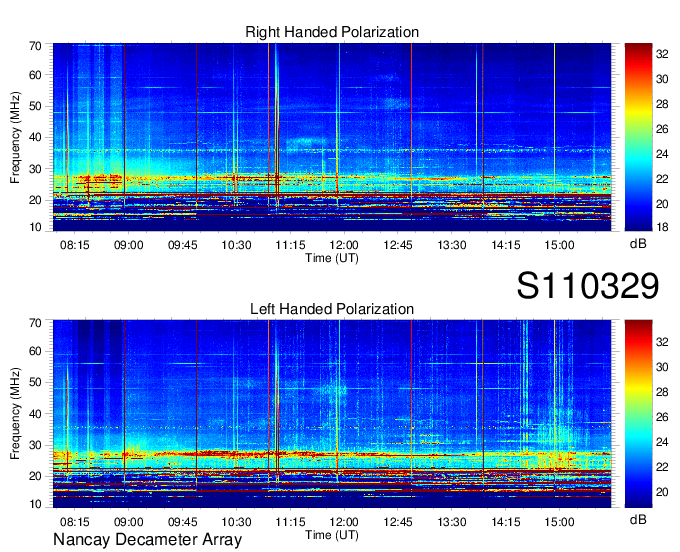Click the 30 MHz tick on upper frequency axis

pyautogui.click(x=35, y=169)
